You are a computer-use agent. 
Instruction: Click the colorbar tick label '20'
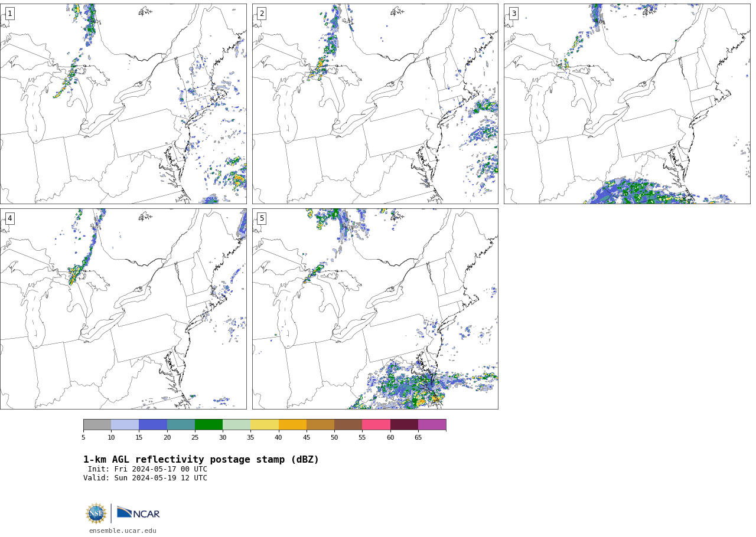point(167,438)
